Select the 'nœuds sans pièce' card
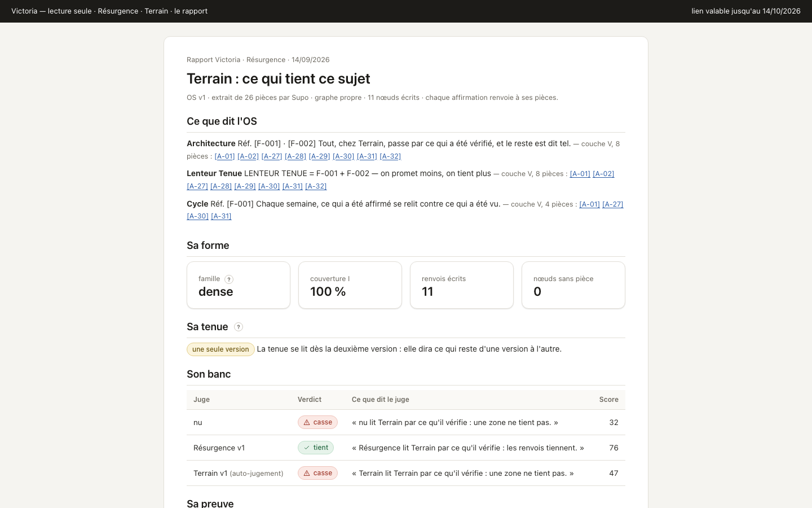Viewport: 812px width, 508px height. coord(573,285)
